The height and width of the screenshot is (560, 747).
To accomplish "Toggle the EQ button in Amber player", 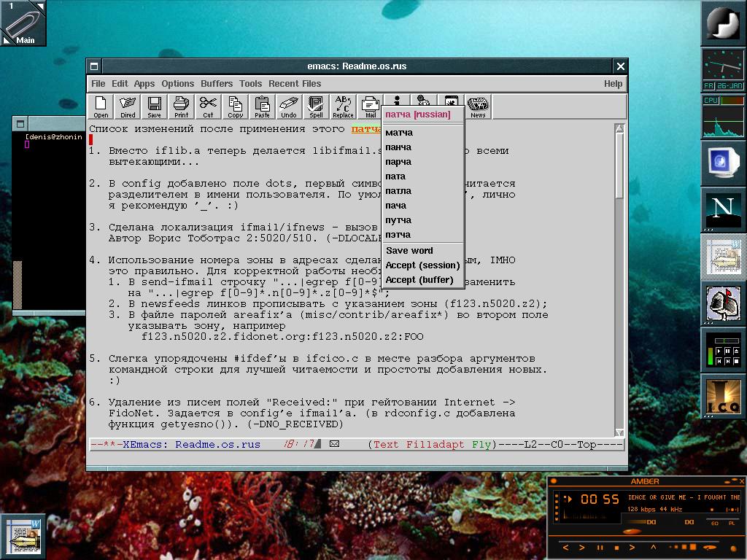I will [715, 523].
